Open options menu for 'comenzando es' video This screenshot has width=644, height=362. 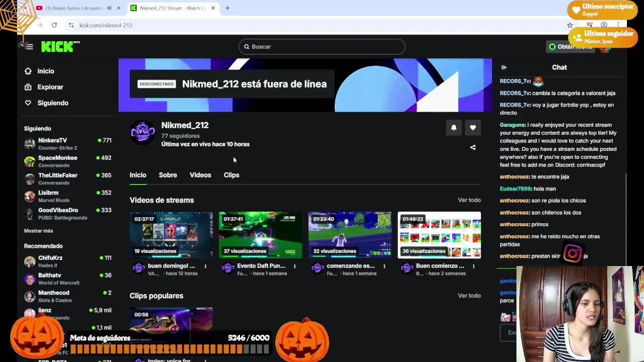coord(384,266)
